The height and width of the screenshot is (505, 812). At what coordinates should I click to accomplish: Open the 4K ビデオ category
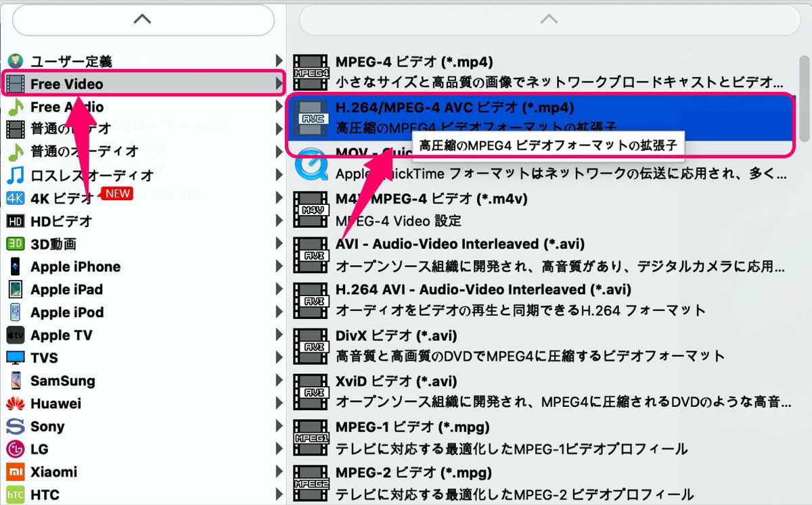pyautogui.click(x=143, y=198)
